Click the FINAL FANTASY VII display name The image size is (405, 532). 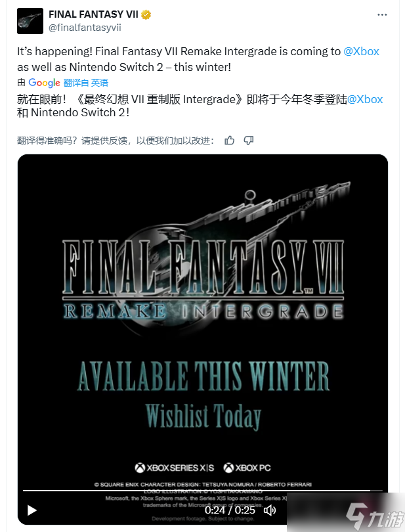[x=93, y=14]
